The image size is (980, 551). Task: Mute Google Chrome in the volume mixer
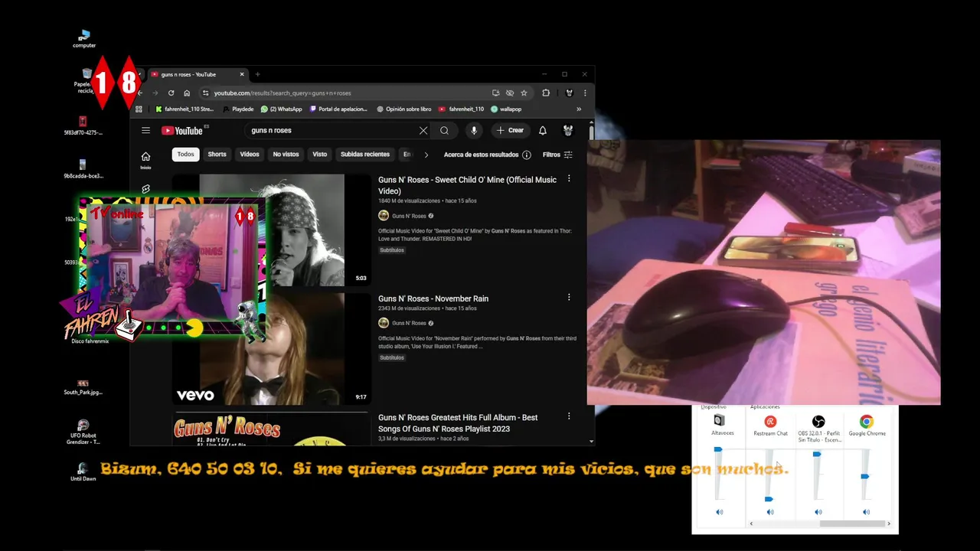tap(866, 512)
